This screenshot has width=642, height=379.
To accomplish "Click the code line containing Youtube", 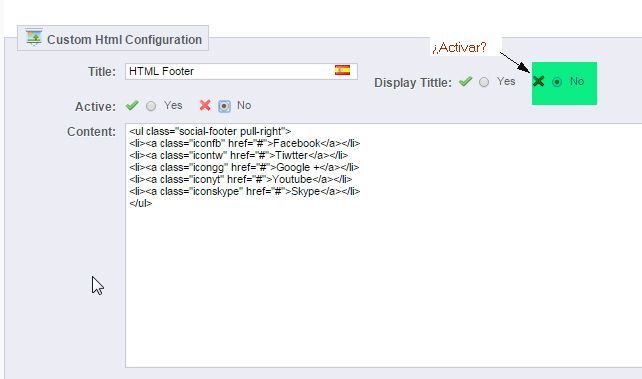I will 240,179.
